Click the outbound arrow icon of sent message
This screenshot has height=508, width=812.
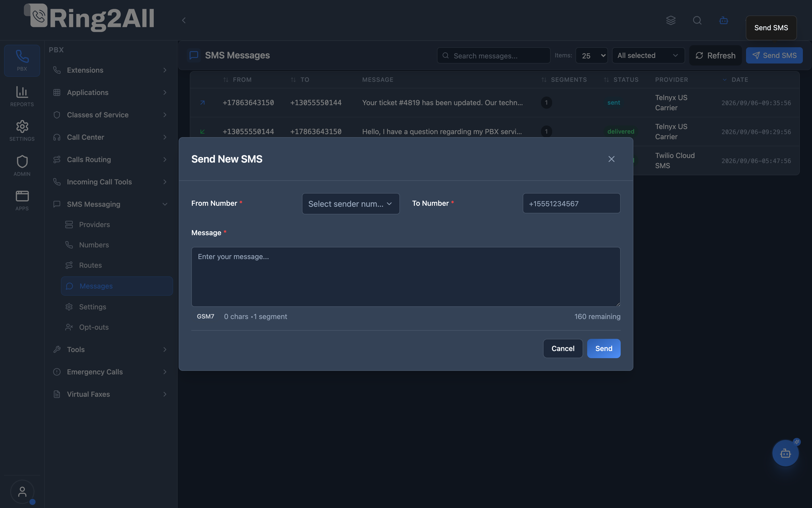(202, 103)
